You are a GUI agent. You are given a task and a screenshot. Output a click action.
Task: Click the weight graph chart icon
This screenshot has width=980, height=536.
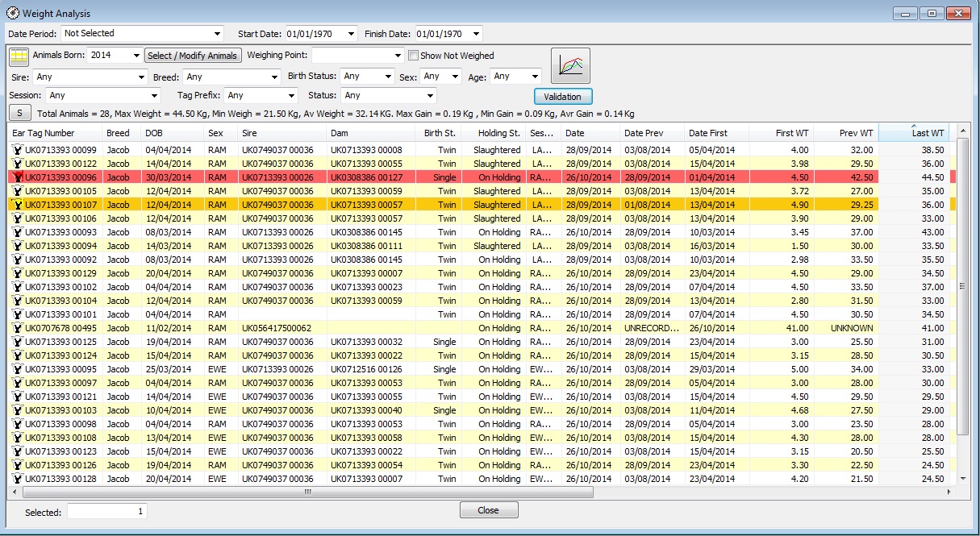click(570, 65)
